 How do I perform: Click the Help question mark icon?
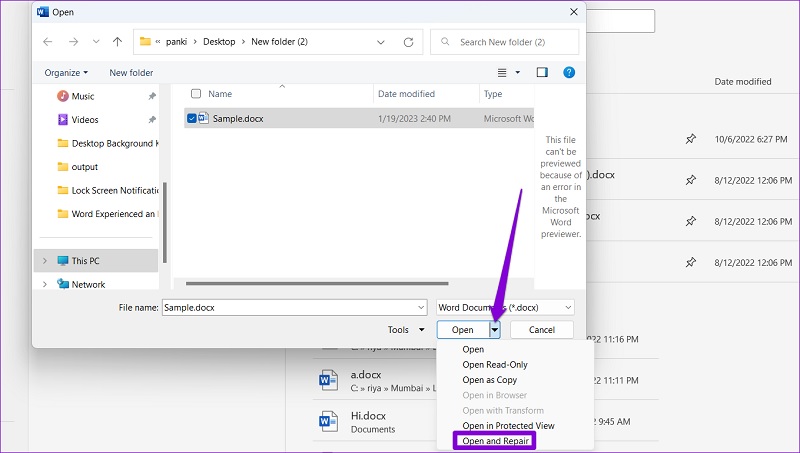pyautogui.click(x=569, y=72)
